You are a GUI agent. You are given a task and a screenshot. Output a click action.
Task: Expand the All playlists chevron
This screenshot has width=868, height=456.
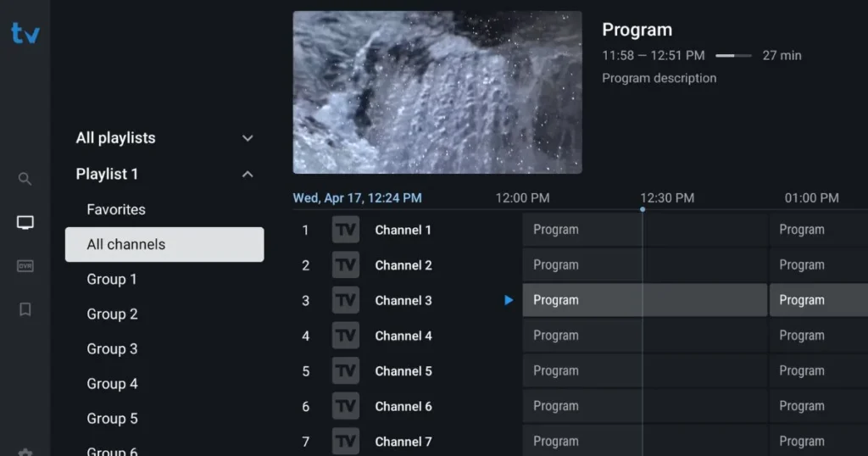point(248,138)
